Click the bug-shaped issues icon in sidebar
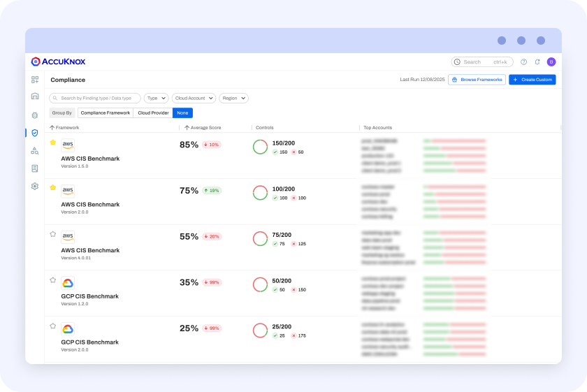Screen dimensions: 587x392 (35, 115)
